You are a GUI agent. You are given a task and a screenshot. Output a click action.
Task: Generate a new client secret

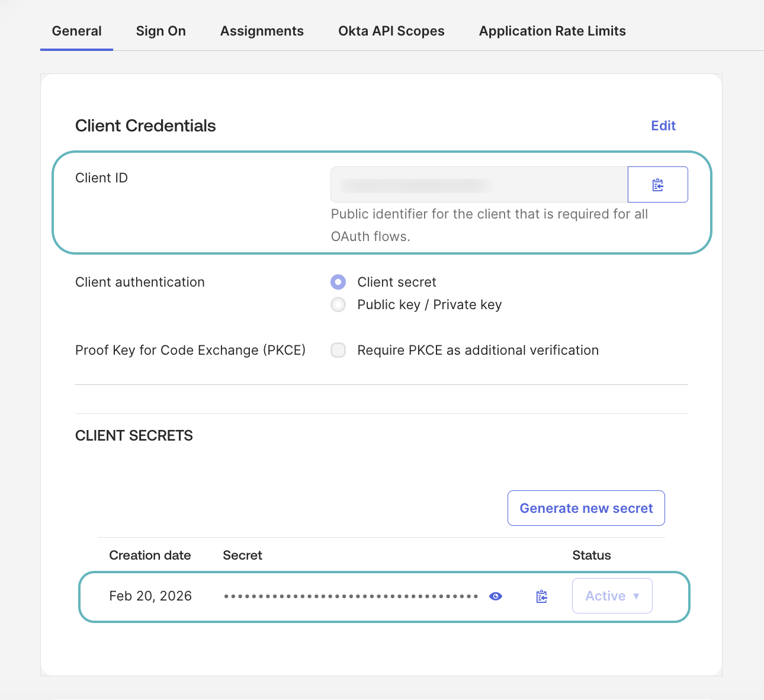tap(586, 508)
